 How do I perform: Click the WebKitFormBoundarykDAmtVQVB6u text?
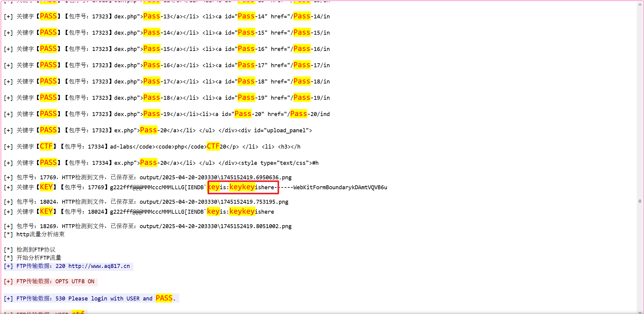click(x=340, y=187)
